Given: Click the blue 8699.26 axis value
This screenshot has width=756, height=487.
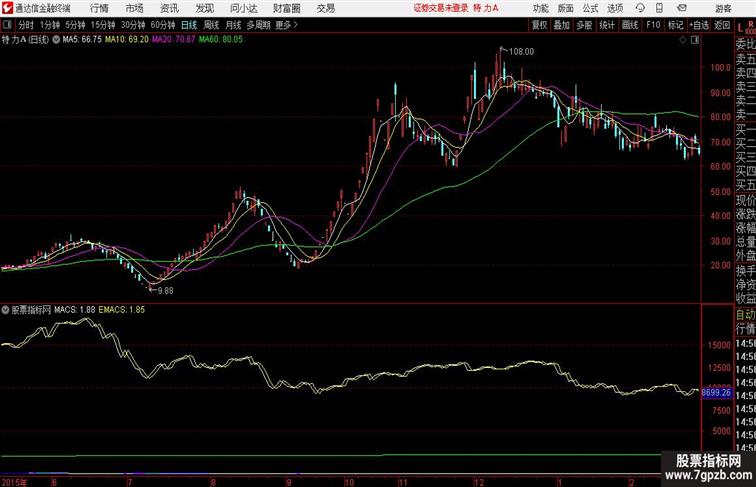Looking at the screenshot, I should tap(716, 392).
